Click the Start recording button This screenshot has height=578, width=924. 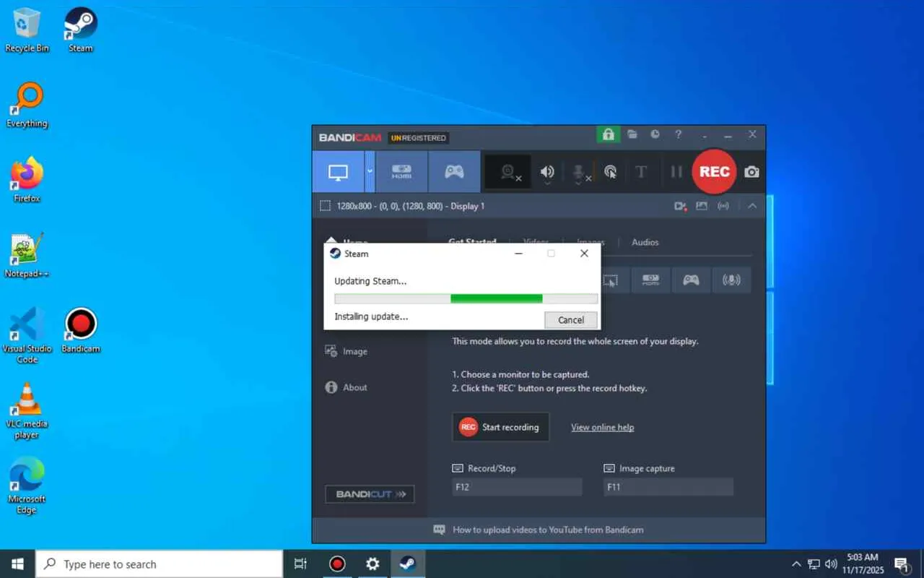coord(500,427)
